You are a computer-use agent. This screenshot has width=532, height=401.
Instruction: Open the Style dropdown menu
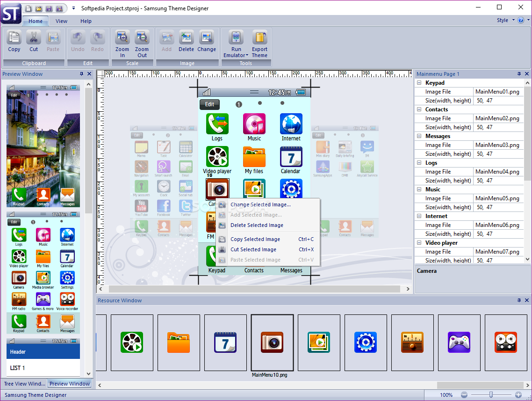coord(505,21)
